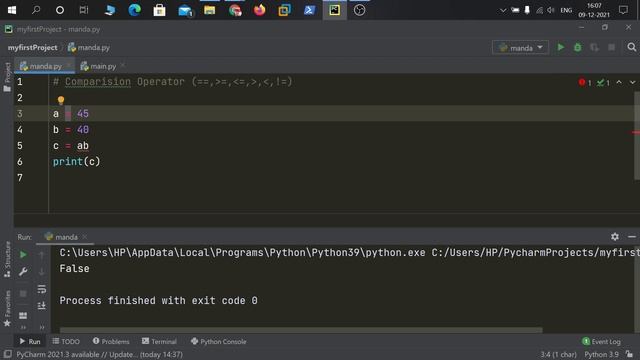Open the Run tool window button at the bottom

click(30, 341)
